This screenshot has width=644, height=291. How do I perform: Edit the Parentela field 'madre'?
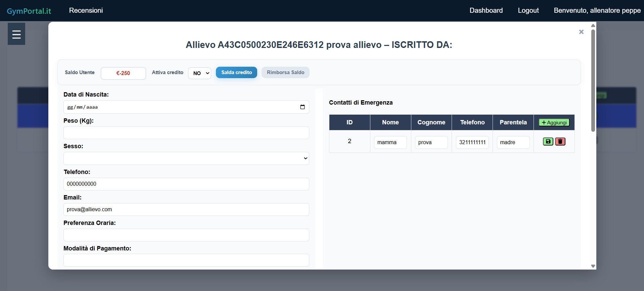click(513, 142)
